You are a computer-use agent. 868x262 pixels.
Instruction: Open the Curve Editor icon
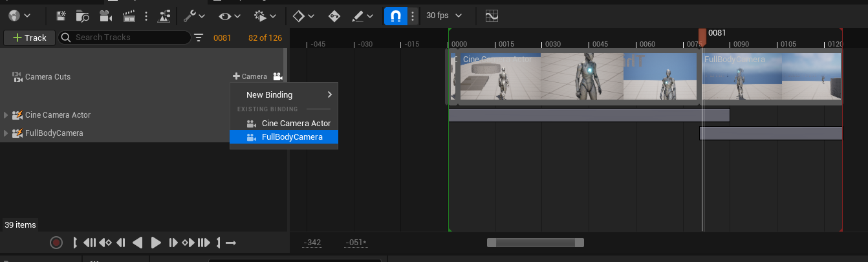(x=492, y=16)
